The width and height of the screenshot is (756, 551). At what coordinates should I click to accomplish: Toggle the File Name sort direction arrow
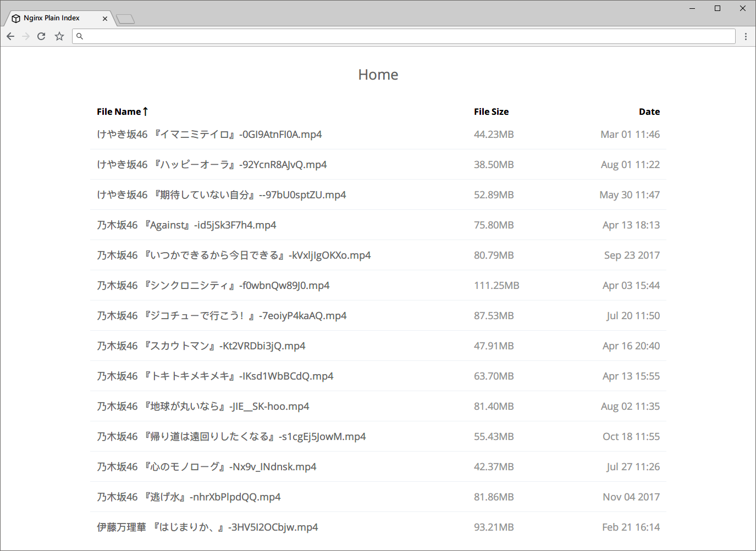pyautogui.click(x=145, y=111)
